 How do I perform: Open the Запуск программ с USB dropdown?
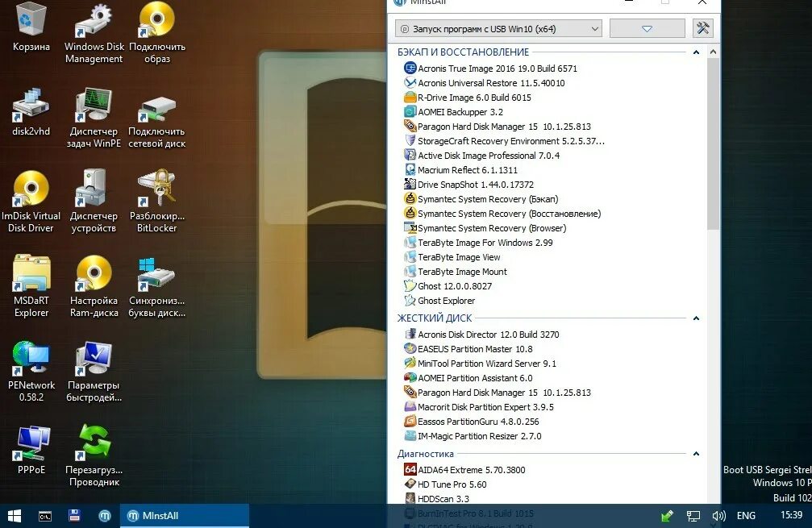point(498,29)
